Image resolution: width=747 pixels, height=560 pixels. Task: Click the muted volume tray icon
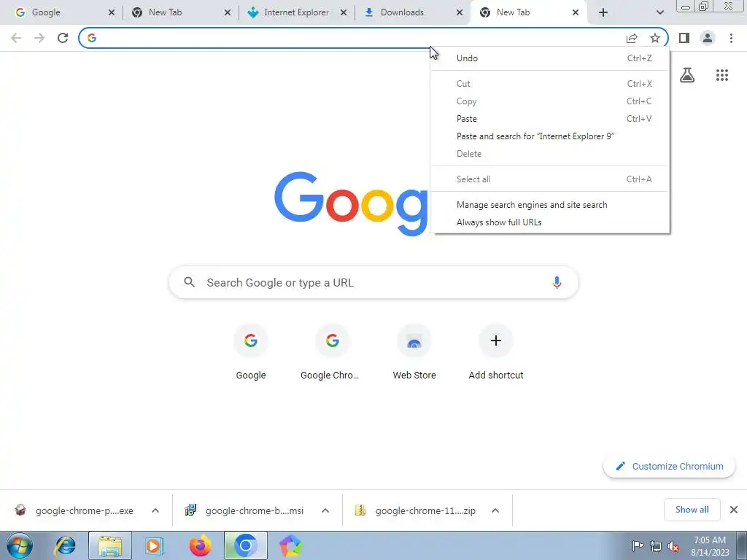pos(673,546)
